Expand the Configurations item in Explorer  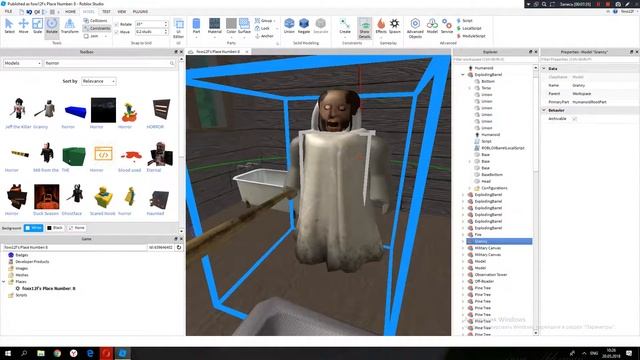click(x=470, y=188)
